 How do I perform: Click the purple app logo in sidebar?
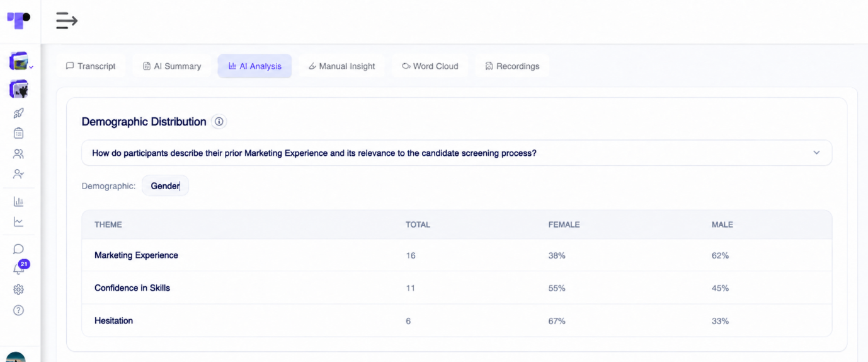point(18,20)
